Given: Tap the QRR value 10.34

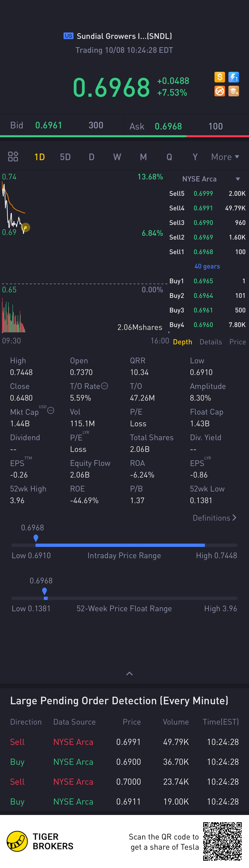Looking at the screenshot, I should coord(139,372).
